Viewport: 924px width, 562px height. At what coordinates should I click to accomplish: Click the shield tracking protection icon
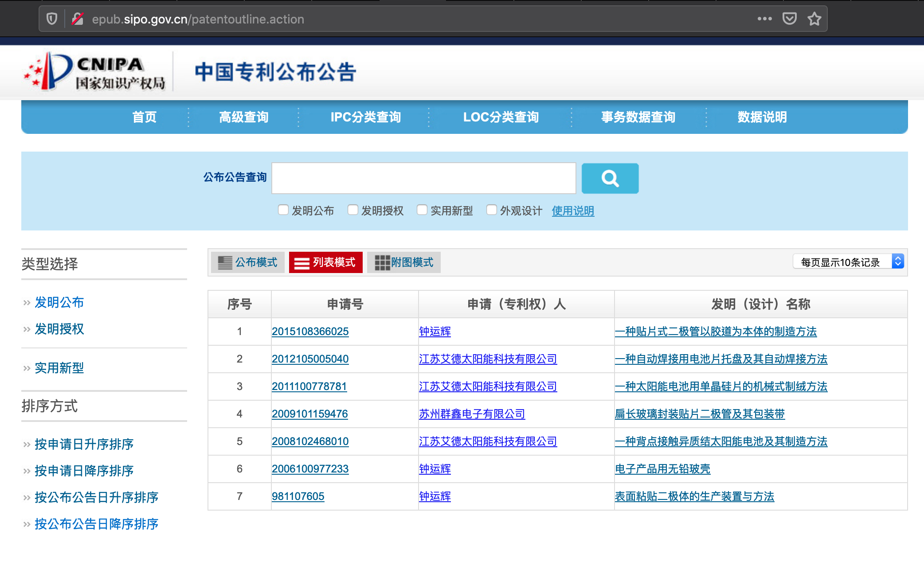pyautogui.click(x=52, y=19)
